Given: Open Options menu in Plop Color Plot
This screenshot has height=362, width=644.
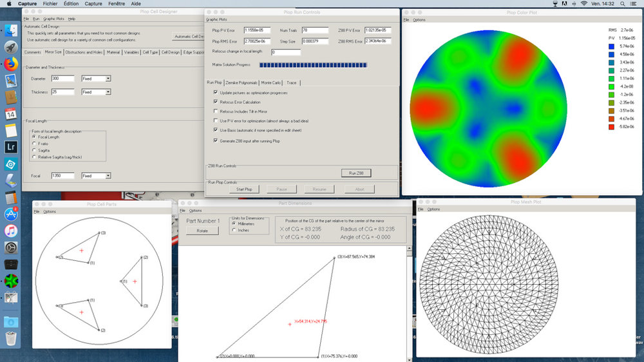Looking at the screenshot, I should [419, 20].
